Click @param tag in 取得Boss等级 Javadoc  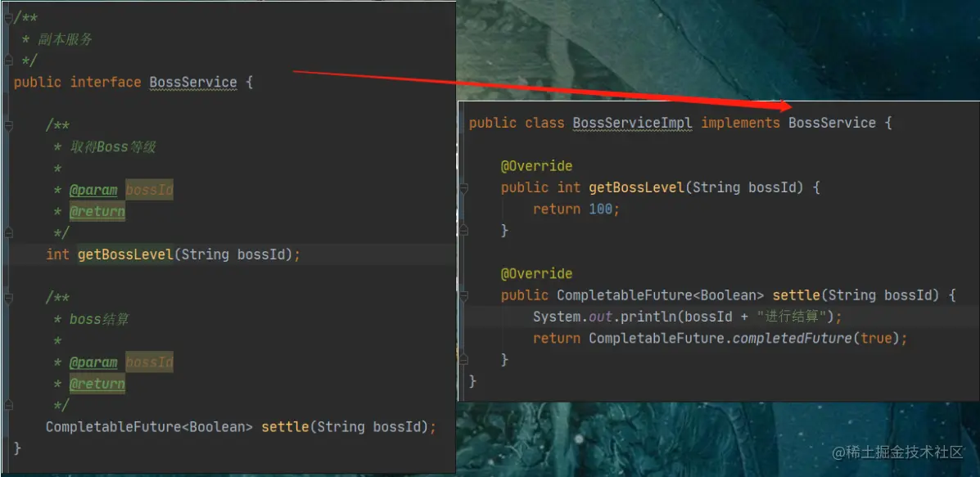coord(93,190)
